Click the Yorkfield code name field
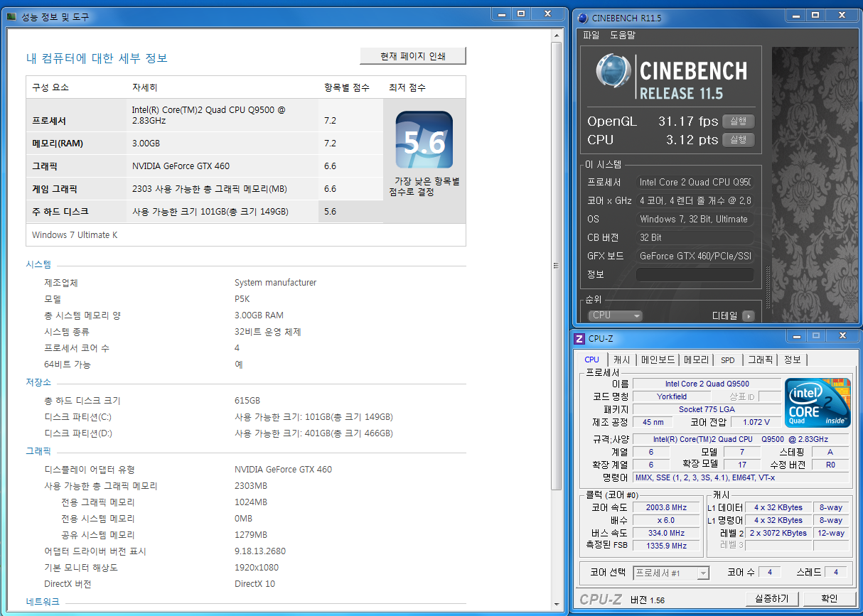This screenshot has width=863, height=616. click(672, 396)
